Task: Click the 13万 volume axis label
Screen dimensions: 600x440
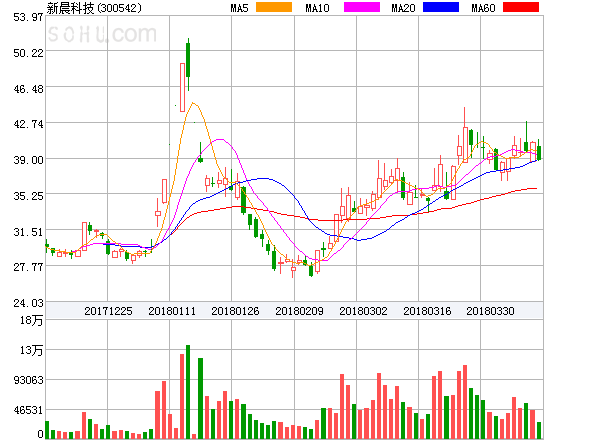Action: tap(31, 350)
